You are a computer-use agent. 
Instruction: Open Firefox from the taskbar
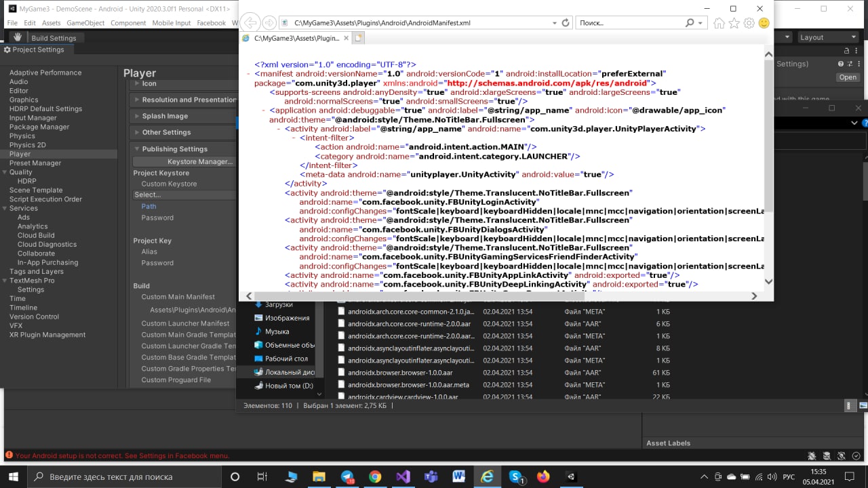(543, 476)
